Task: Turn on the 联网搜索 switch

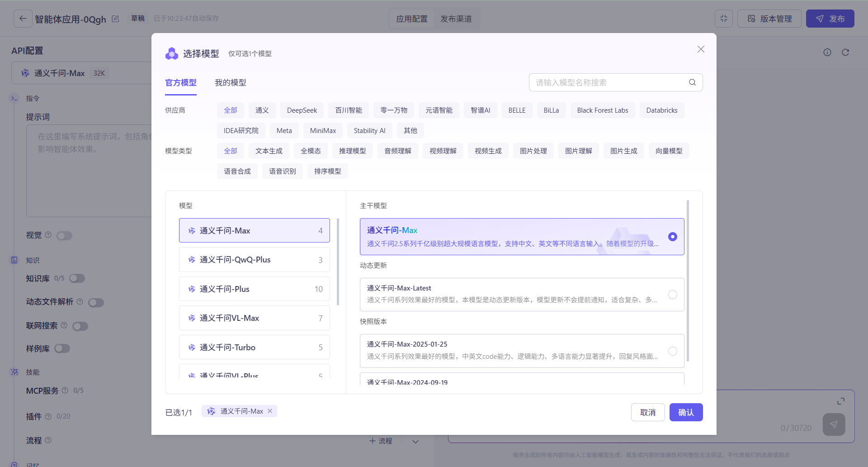Action: (80, 326)
